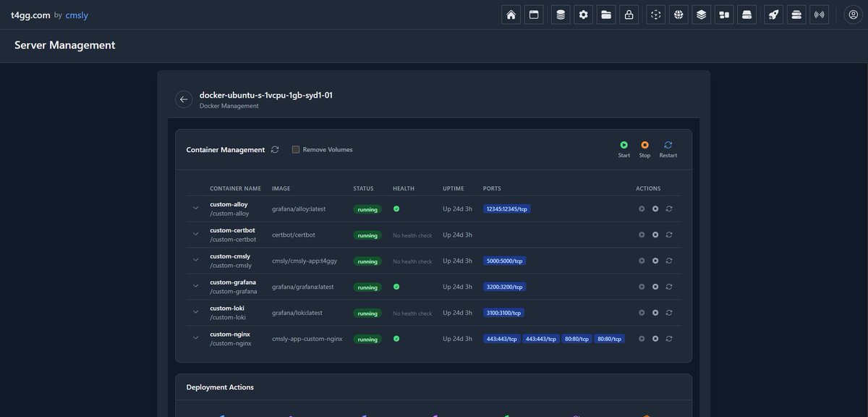Start the custom-loki container
Screen dimensions: 868x417
642,313
